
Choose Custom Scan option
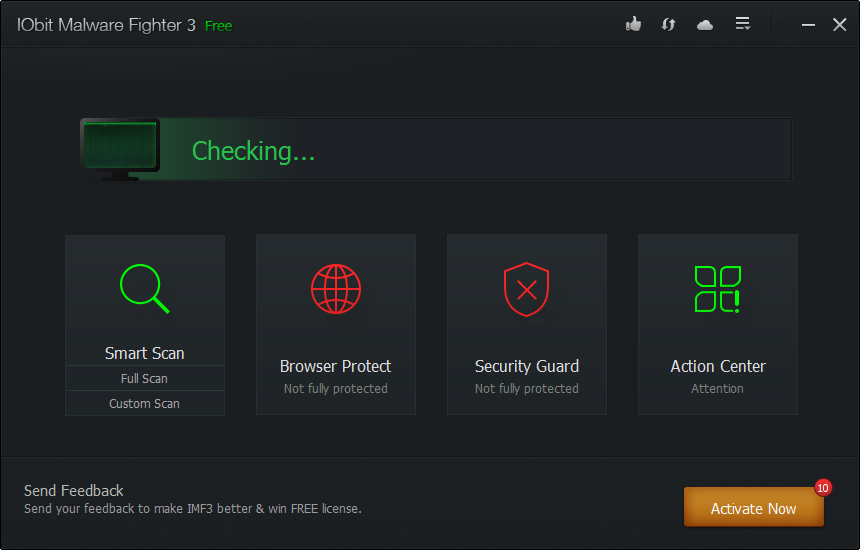coord(145,404)
